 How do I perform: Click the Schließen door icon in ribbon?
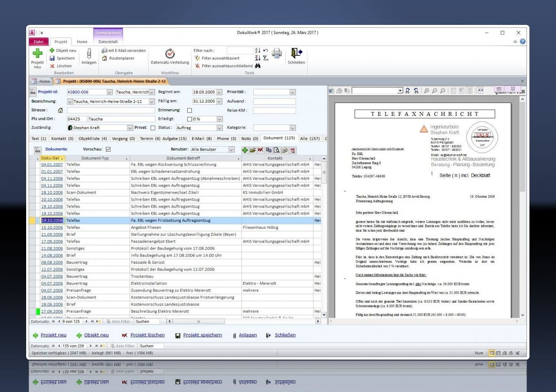(296, 53)
